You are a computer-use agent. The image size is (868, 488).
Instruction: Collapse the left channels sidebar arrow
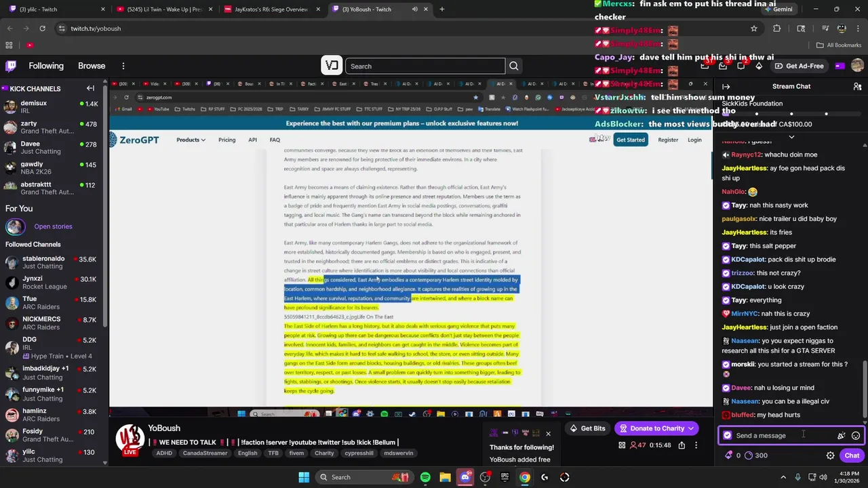(90, 88)
